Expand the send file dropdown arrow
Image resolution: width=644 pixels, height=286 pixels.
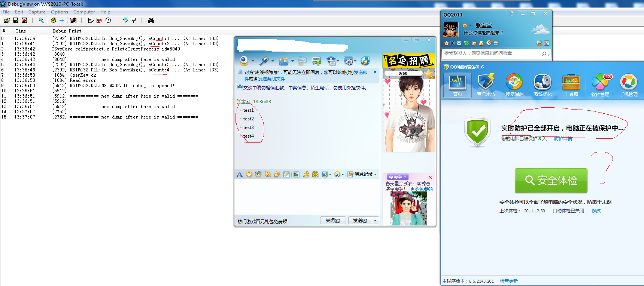pos(292,61)
